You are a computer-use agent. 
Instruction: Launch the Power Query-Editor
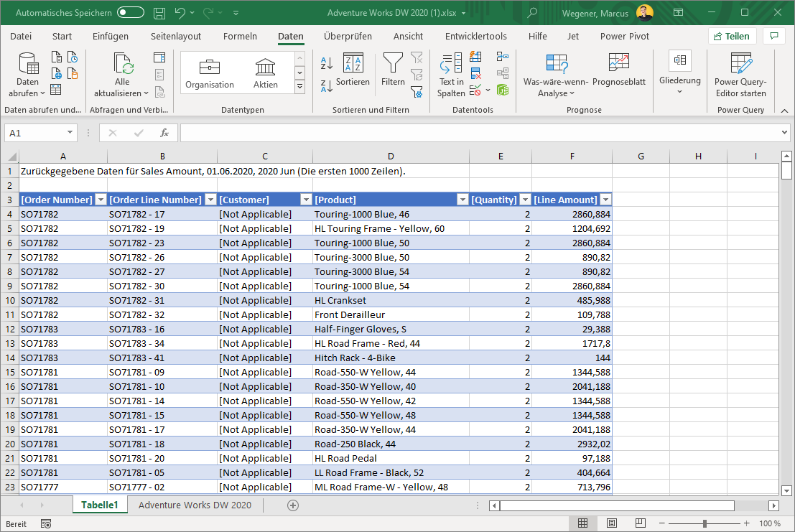(x=740, y=75)
